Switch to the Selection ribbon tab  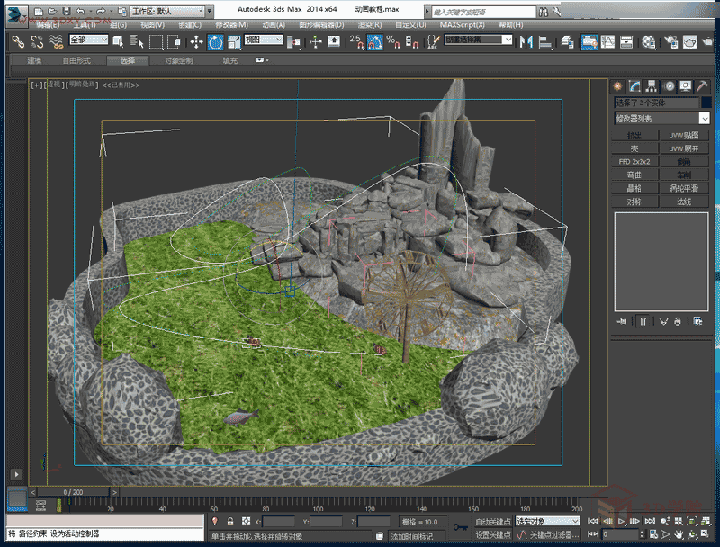click(x=127, y=61)
